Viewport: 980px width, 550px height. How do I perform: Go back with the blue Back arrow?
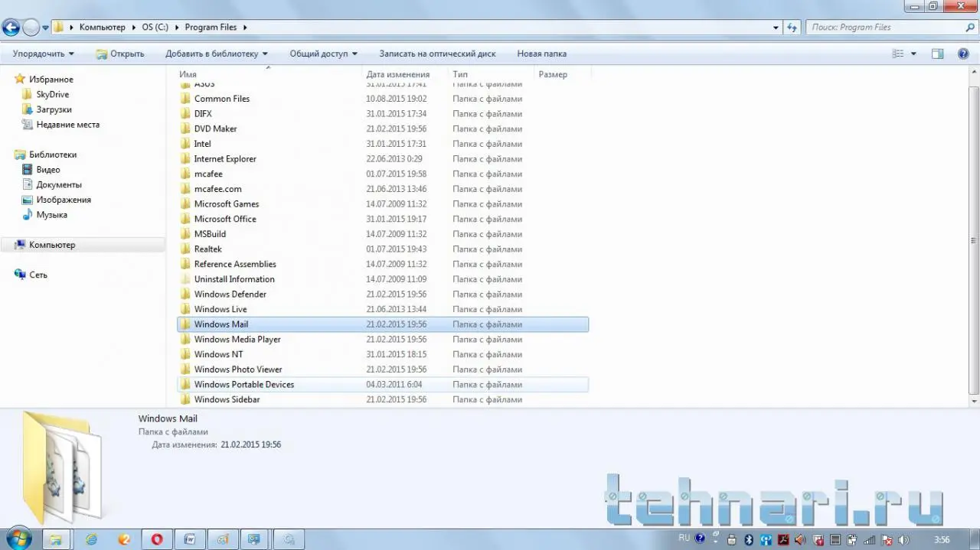pos(11,28)
